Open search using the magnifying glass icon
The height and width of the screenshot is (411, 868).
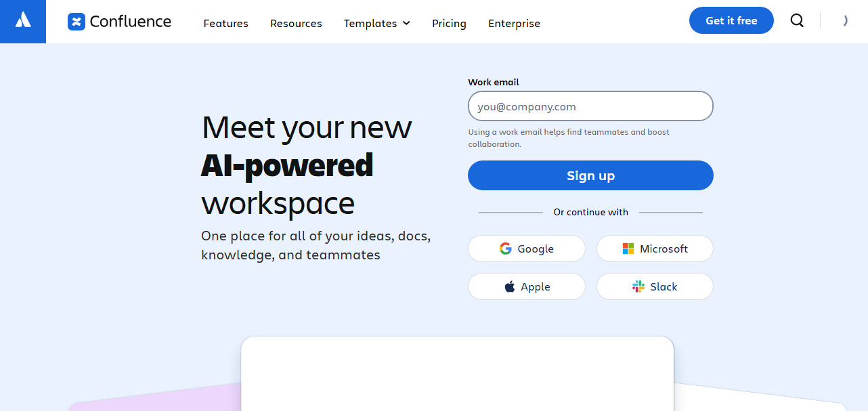797,21
